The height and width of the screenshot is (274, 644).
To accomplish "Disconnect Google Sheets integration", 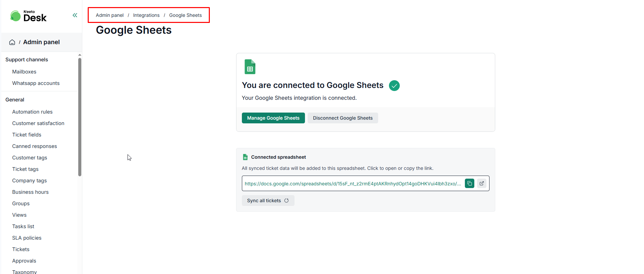I will [342, 118].
